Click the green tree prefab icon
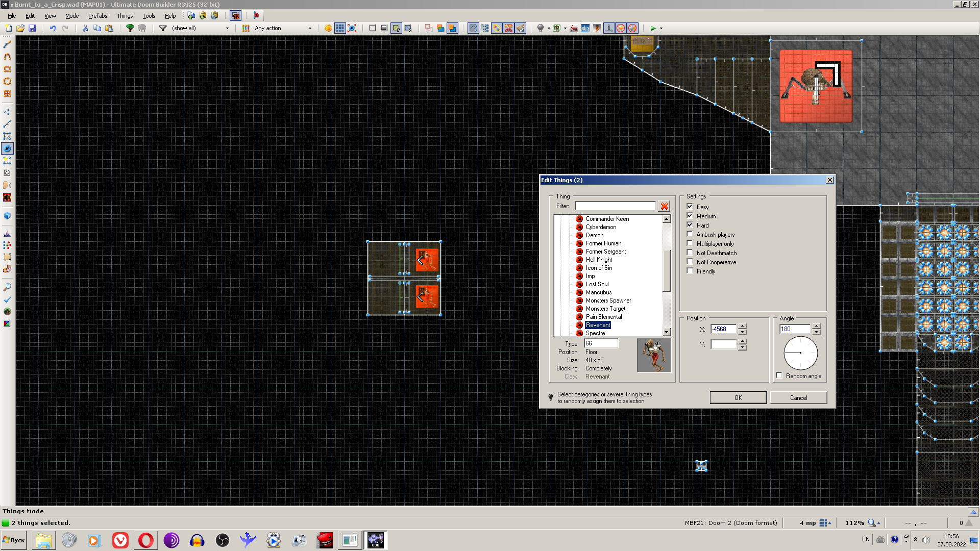This screenshot has width=980, height=551. pyautogui.click(x=130, y=28)
